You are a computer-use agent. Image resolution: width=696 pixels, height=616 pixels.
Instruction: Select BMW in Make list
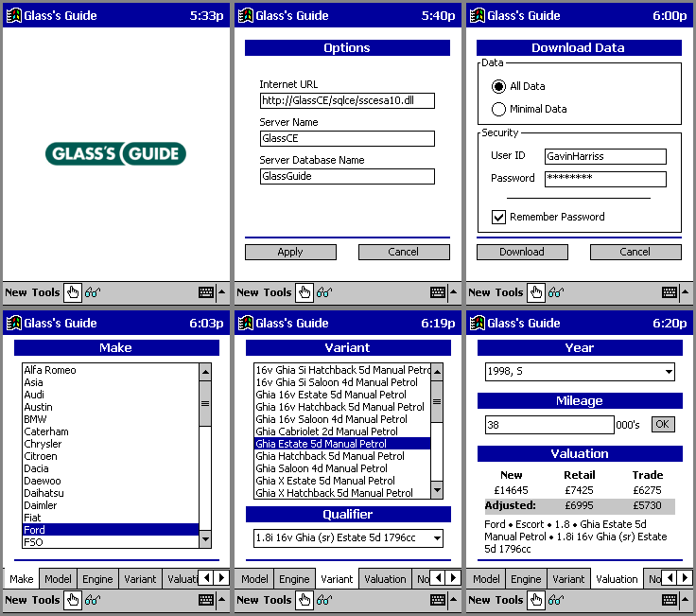click(111, 419)
